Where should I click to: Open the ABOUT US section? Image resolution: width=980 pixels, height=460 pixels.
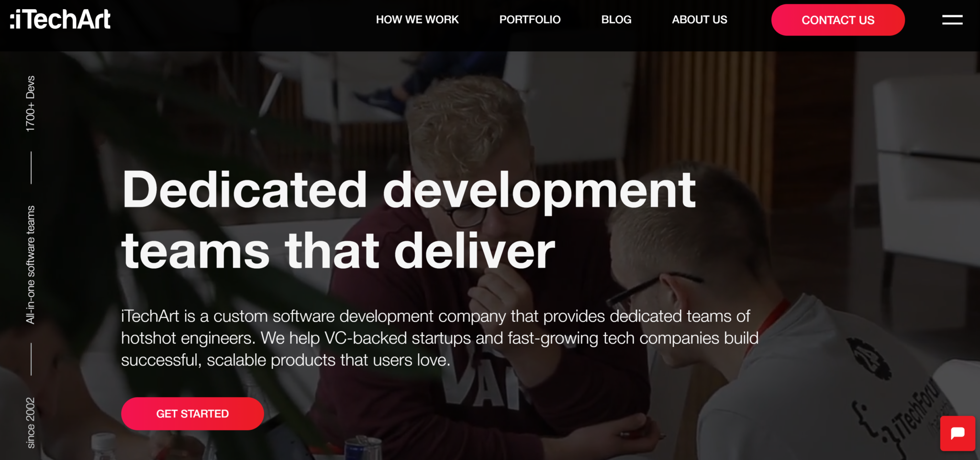point(699,20)
